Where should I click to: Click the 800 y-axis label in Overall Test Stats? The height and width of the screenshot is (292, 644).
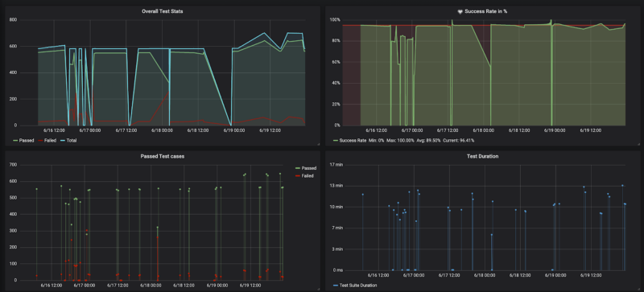click(13, 20)
